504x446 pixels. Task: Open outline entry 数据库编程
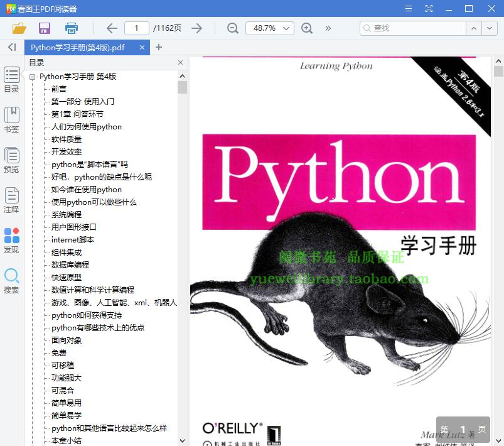70,265
